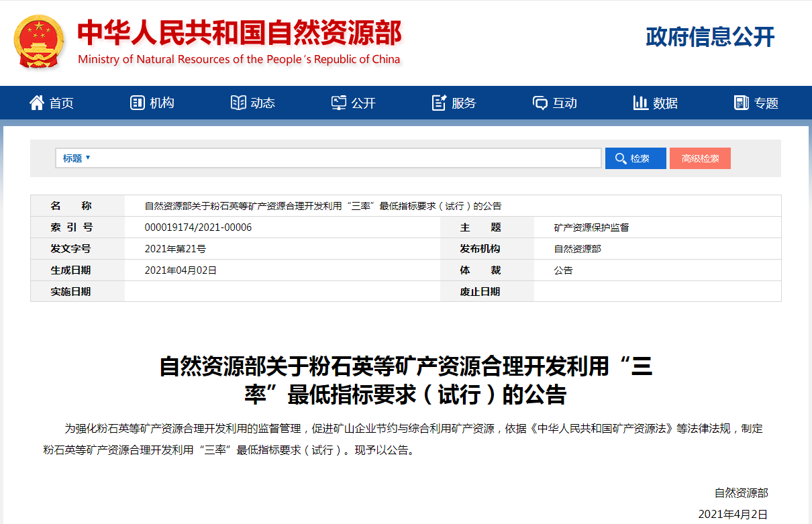The height and width of the screenshot is (524, 812).
Task: Click the monitor icon beside 公开
Action: [339, 103]
